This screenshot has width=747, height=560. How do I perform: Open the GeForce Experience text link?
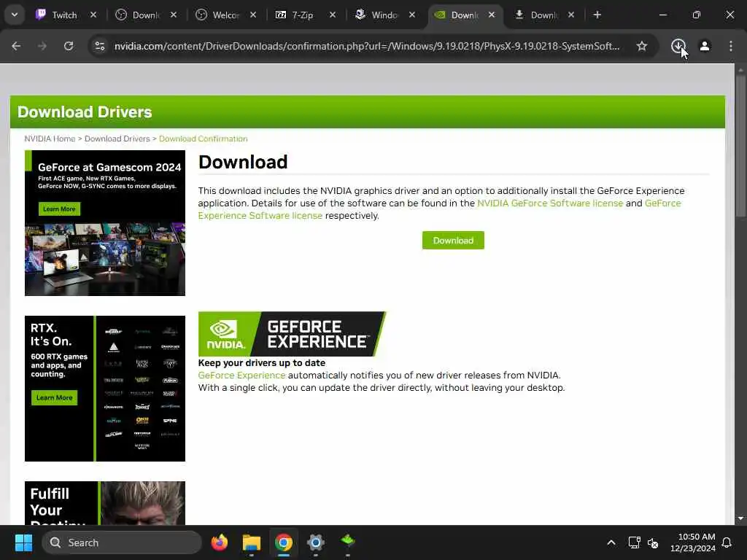pos(241,376)
